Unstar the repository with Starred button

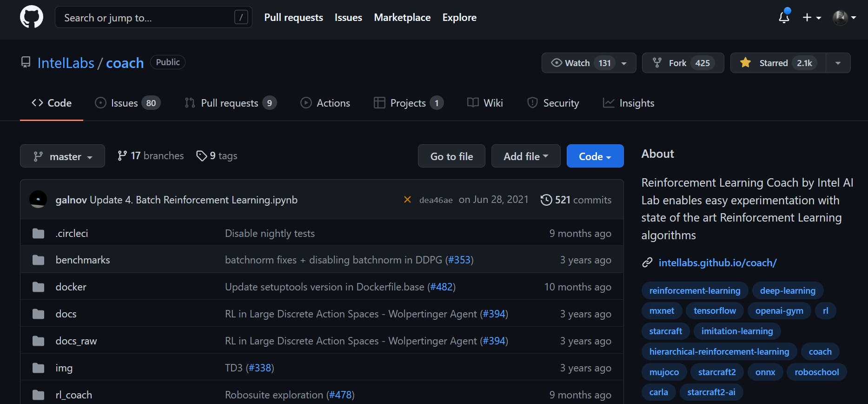pyautogui.click(x=778, y=63)
